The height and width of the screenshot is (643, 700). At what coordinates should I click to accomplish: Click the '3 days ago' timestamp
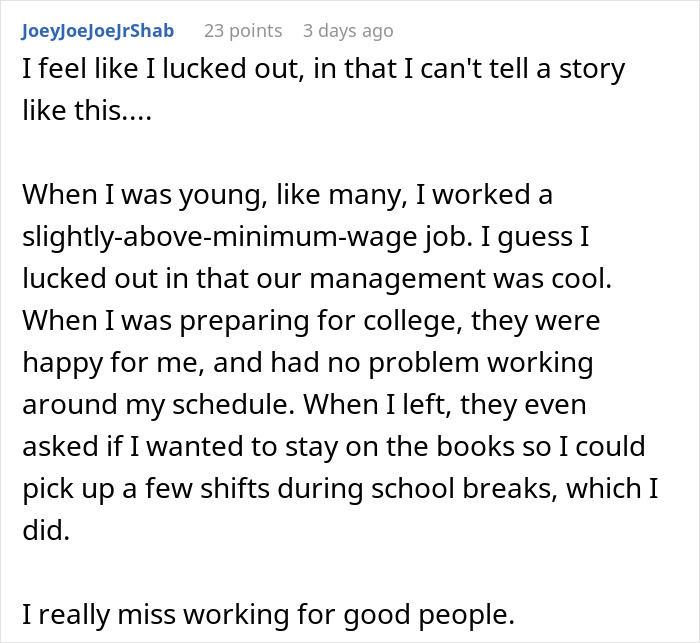coord(348,31)
